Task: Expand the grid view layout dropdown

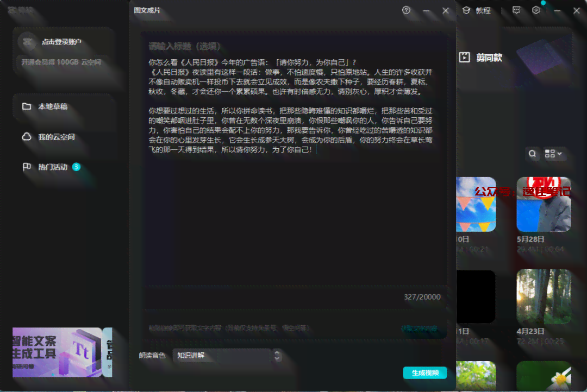Action: click(x=553, y=154)
